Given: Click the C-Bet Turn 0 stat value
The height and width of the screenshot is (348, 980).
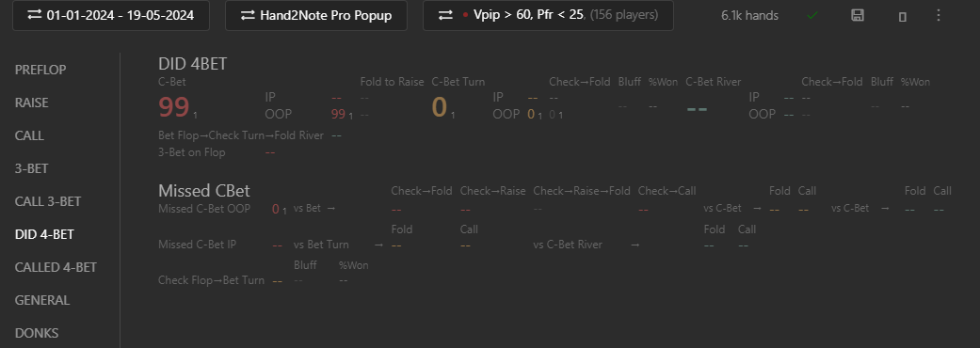Looking at the screenshot, I should pos(439,107).
